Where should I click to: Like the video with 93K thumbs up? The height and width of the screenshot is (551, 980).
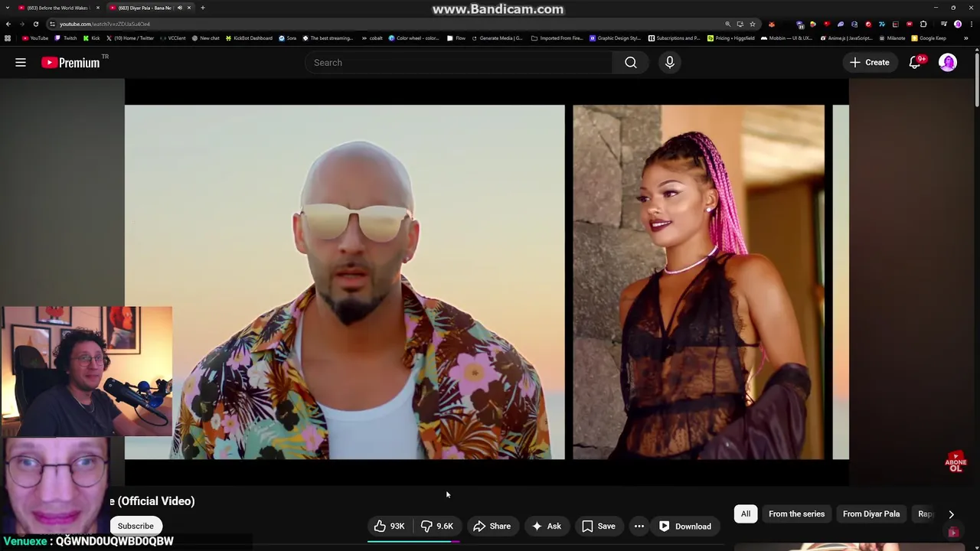pos(390,526)
